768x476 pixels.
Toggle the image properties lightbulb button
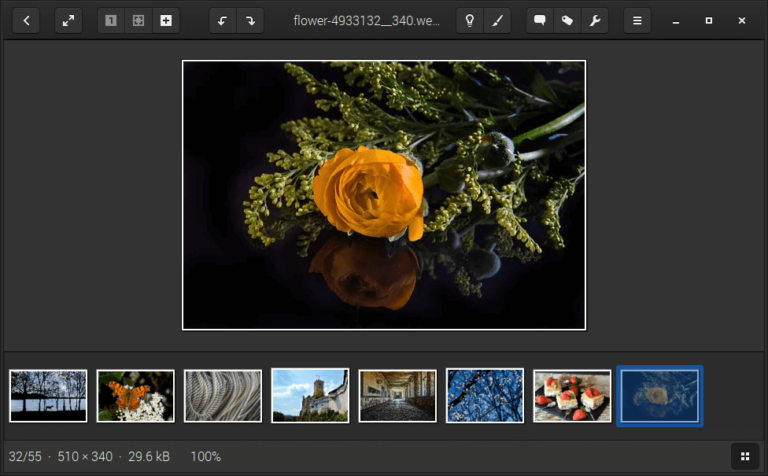click(469, 20)
